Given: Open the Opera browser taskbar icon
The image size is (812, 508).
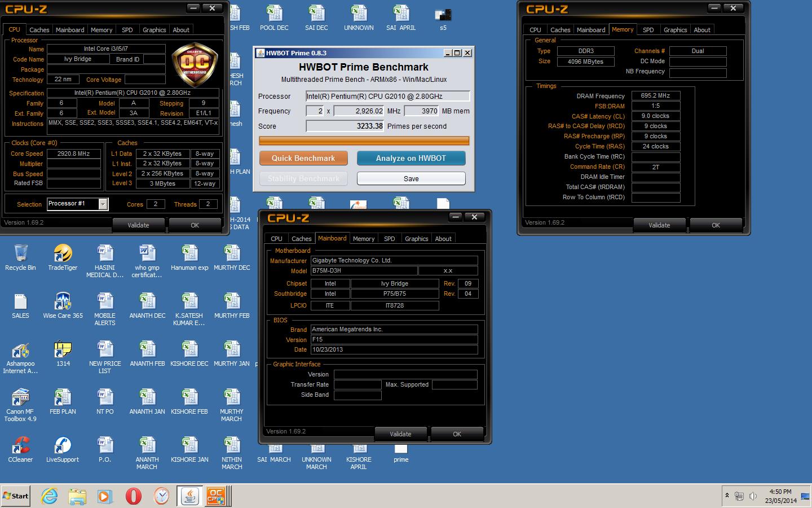Looking at the screenshot, I should click(x=133, y=496).
